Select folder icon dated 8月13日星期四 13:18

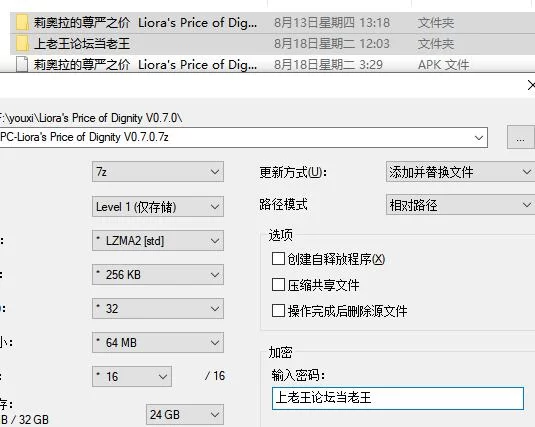point(22,23)
